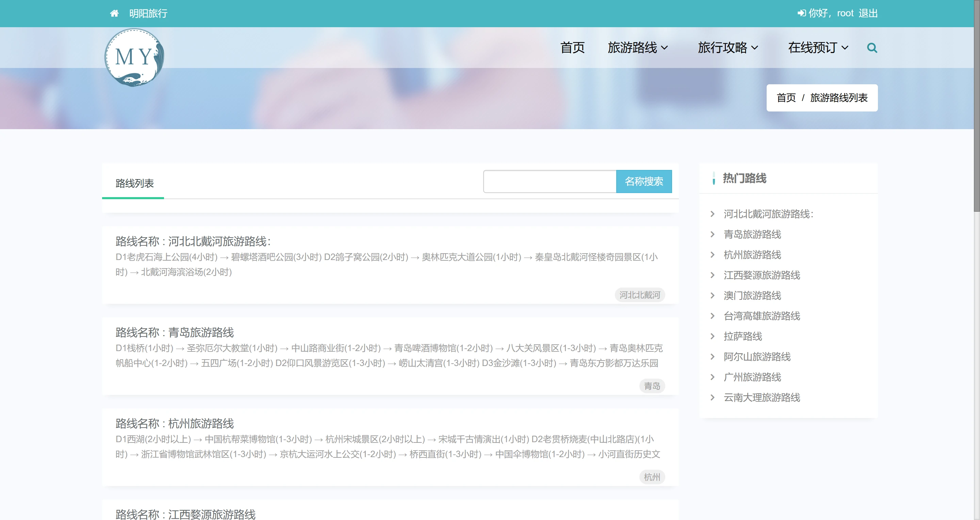The image size is (980, 520).
Task: Expand the 旅行攻略 dropdown menu
Action: point(728,48)
